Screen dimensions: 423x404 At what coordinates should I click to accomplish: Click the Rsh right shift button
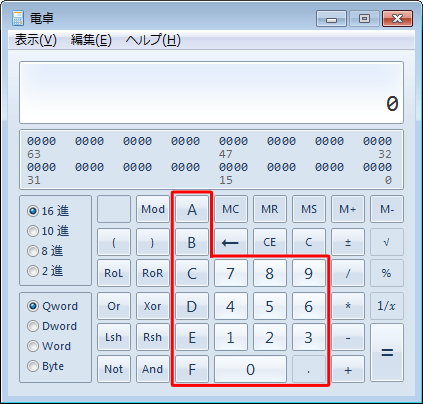(x=153, y=337)
